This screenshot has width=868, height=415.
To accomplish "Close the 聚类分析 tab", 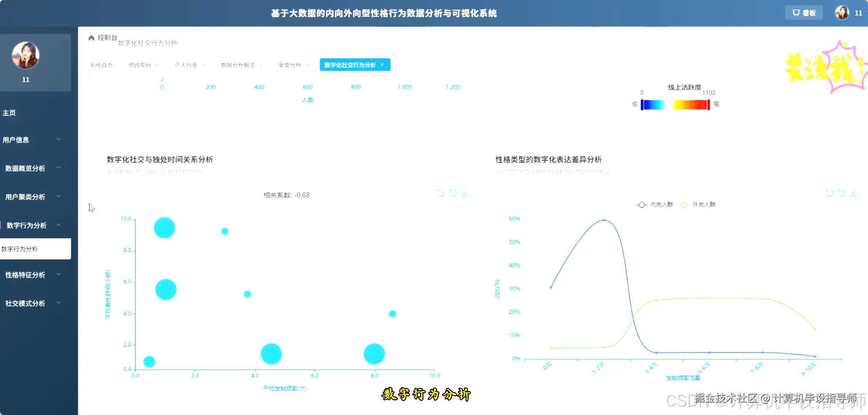I will [x=307, y=64].
